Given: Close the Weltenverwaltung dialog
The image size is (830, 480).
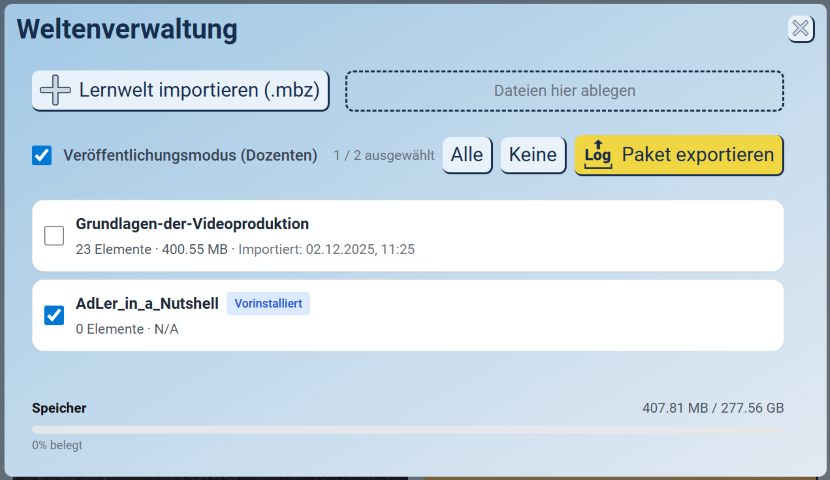Looking at the screenshot, I should pyautogui.click(x=800, y=29).
